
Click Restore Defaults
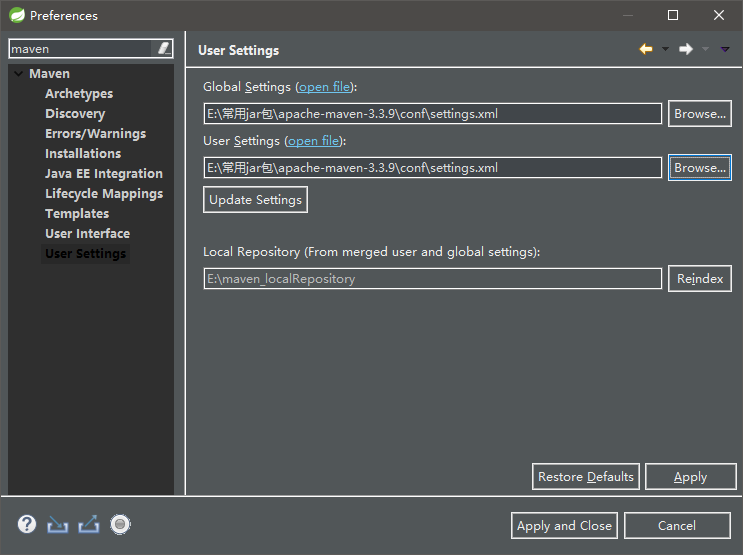586,476
